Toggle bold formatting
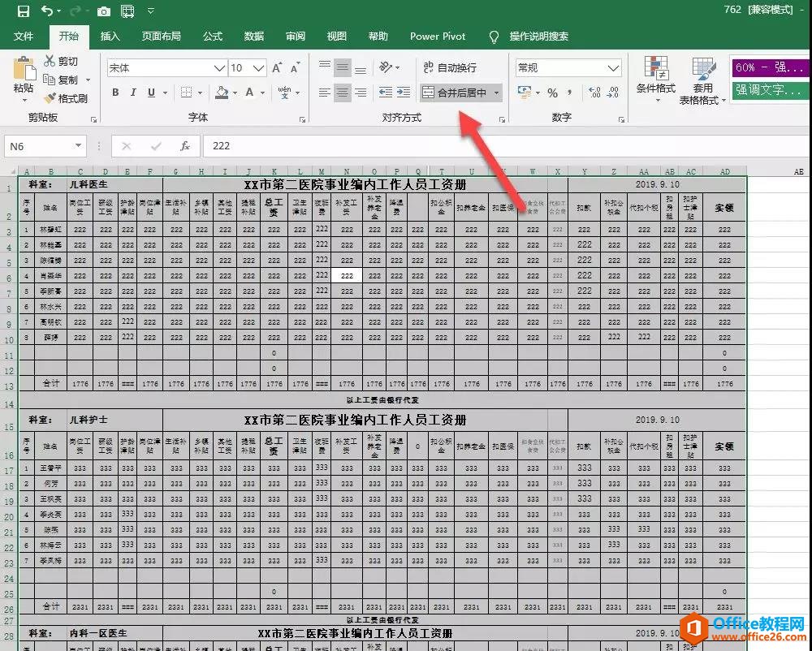 [115, 93]
